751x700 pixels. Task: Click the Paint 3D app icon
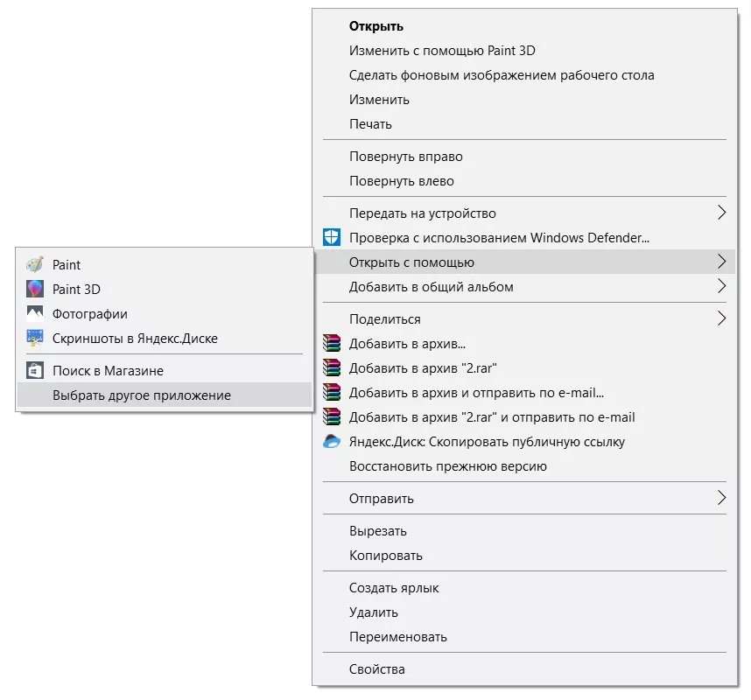point(35,289)
